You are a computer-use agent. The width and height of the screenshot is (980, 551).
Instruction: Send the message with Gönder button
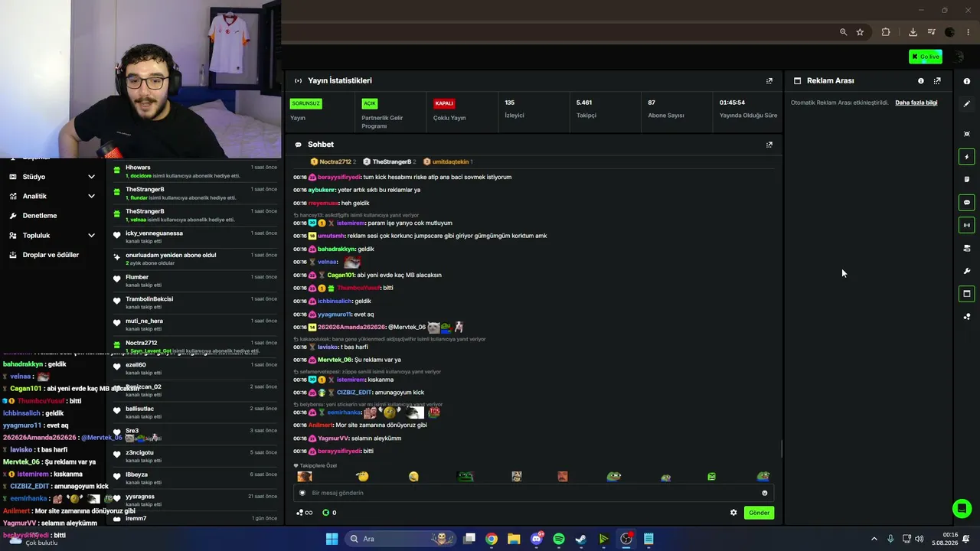[x=759, y=513]
